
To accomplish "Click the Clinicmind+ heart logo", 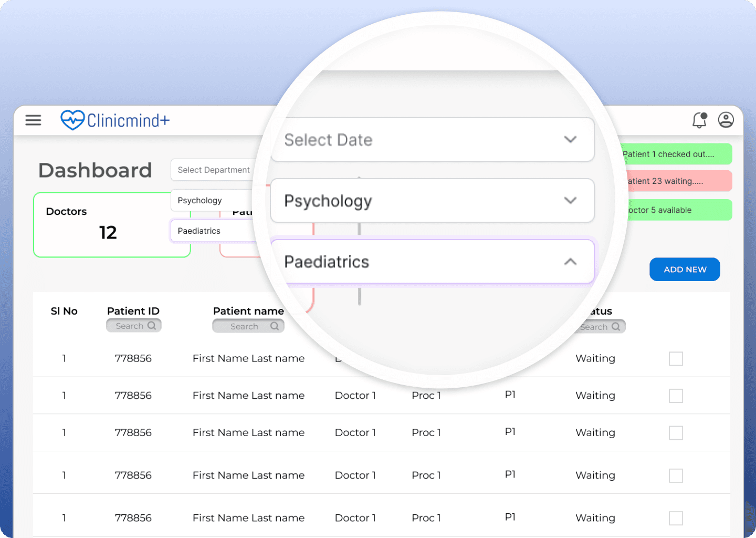I will click(72, 120).
